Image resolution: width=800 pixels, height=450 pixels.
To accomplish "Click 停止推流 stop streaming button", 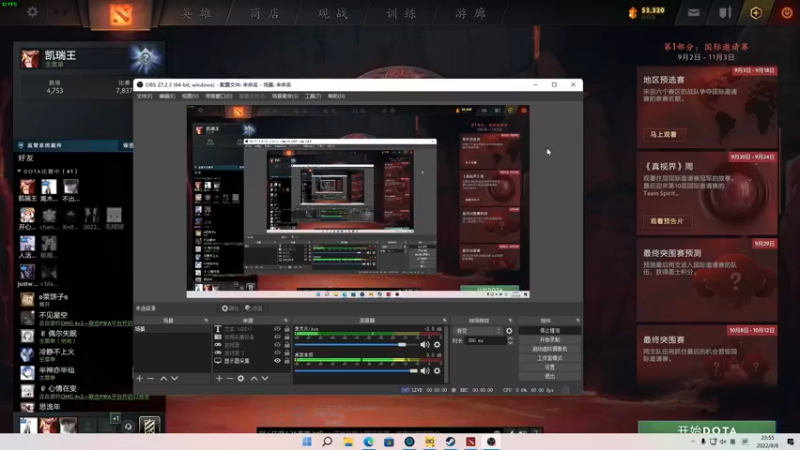I will point(549,331).
